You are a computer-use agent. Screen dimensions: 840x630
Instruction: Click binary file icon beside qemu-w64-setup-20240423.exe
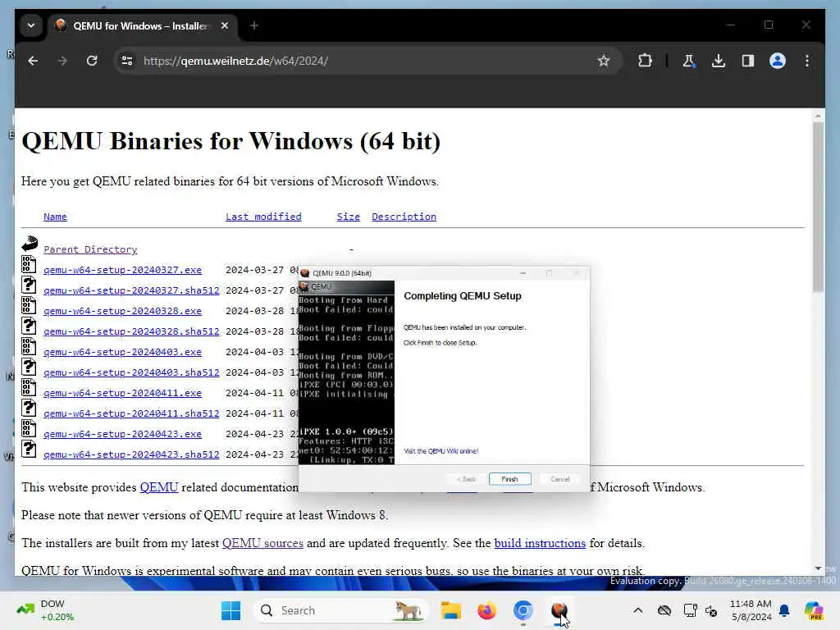click(x=29, y=428)
